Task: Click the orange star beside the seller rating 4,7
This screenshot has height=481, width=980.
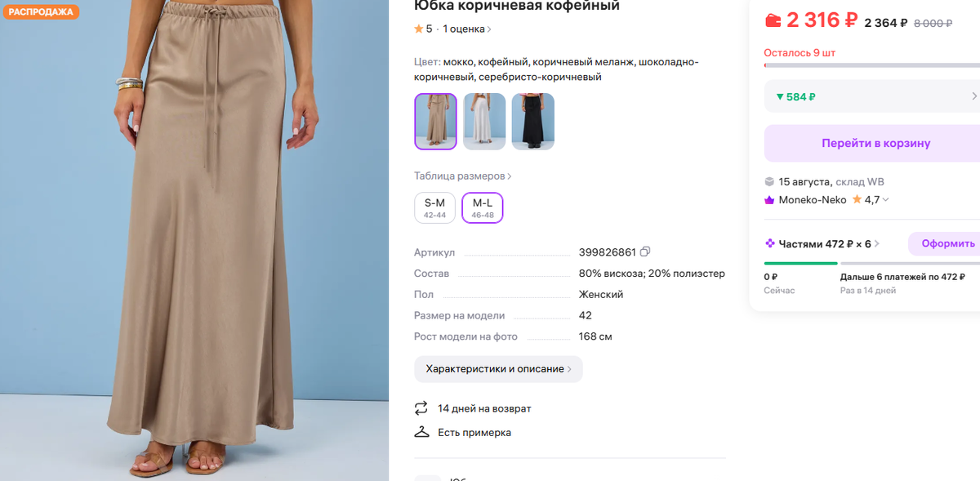Action: coord(857,198)
